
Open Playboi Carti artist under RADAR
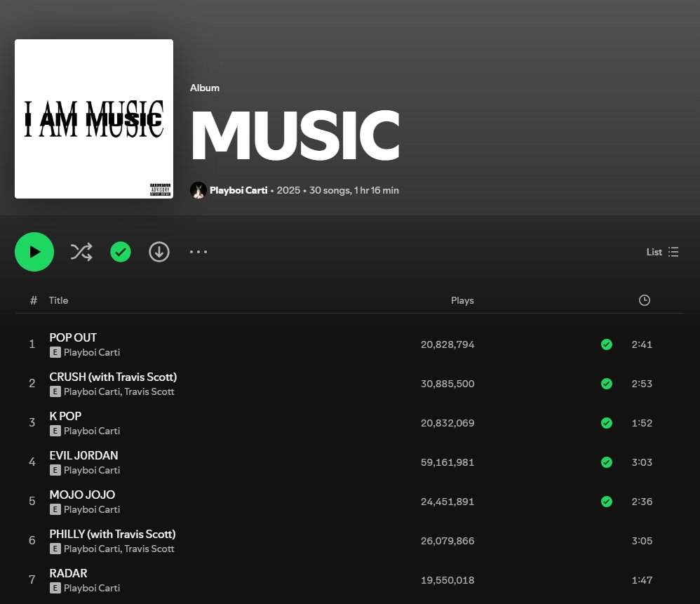click(91, 588)
